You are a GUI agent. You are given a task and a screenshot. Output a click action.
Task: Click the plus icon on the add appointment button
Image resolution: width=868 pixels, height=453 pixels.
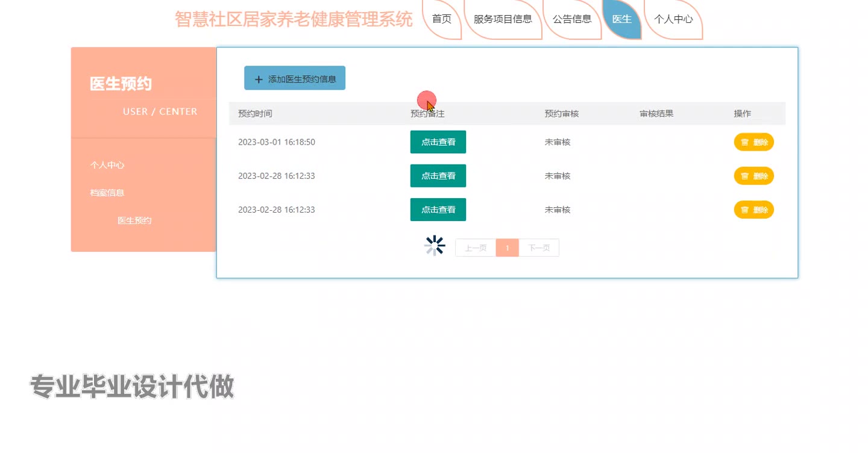(259, 79)
